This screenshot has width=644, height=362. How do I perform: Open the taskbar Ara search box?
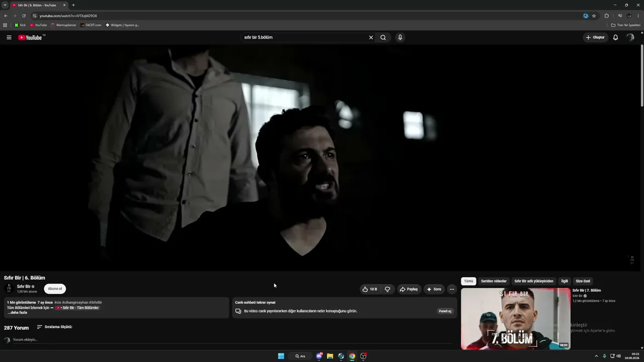coord(300,356)
